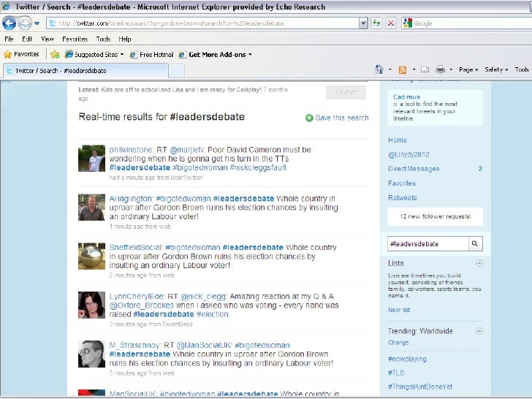Viewport: 532px width, 399px height.
Task: Go to Home in Twitter sidebar
Action: coord(398,140)
